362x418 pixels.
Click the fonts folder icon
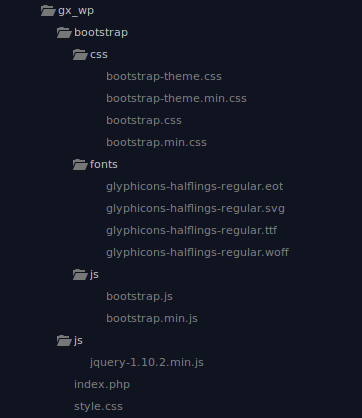80,165
